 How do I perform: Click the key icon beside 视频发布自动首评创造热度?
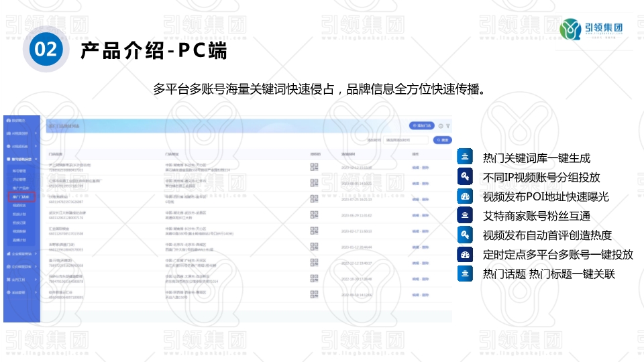coord(466,235)
